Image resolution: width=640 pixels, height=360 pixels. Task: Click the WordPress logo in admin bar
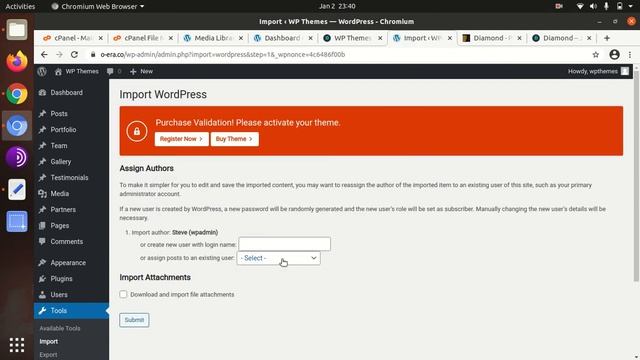tap(42, 71)
